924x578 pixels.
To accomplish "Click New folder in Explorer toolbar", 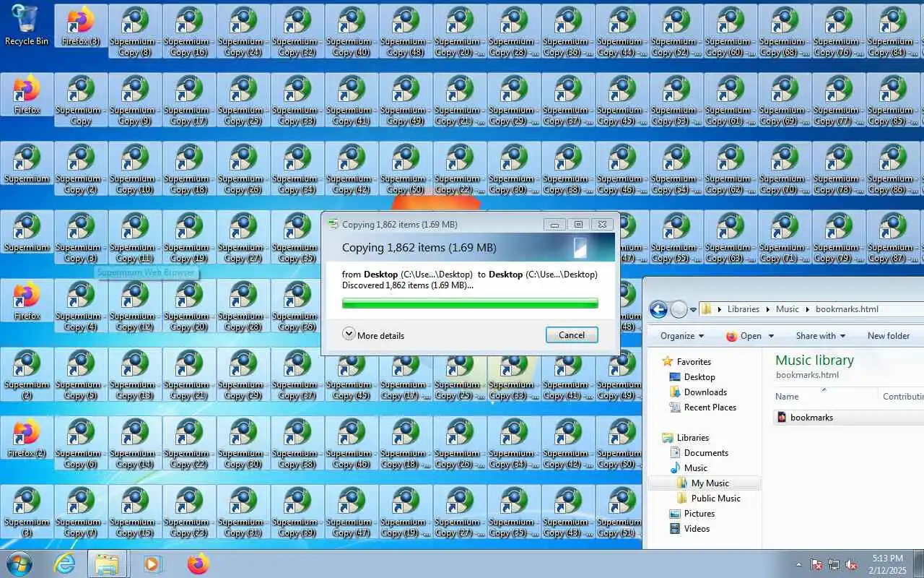I will [x=889, y=336].
